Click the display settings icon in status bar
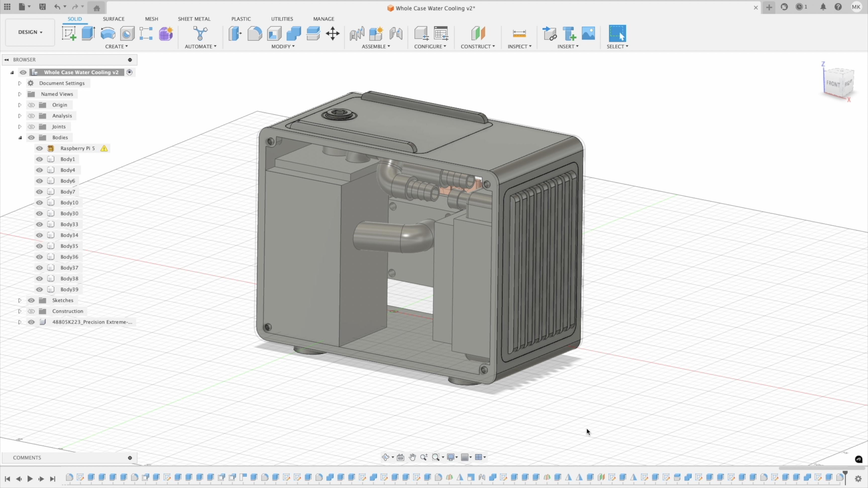The height and width of the screenshot is (488, 868). click(x=452, y=456)
